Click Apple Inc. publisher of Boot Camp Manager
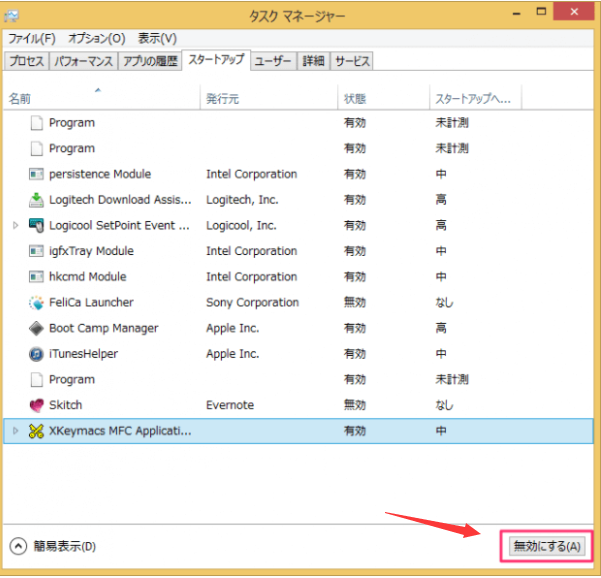 (x=232, y=328)
